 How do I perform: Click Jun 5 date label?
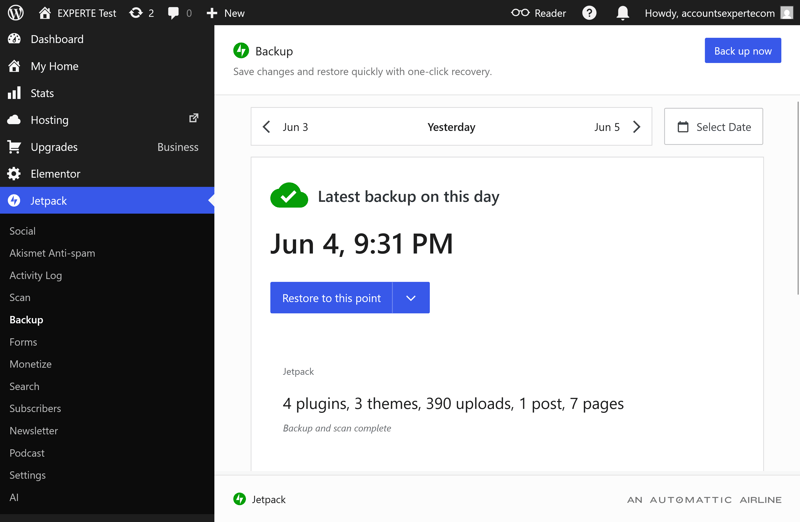pos(607,127)
